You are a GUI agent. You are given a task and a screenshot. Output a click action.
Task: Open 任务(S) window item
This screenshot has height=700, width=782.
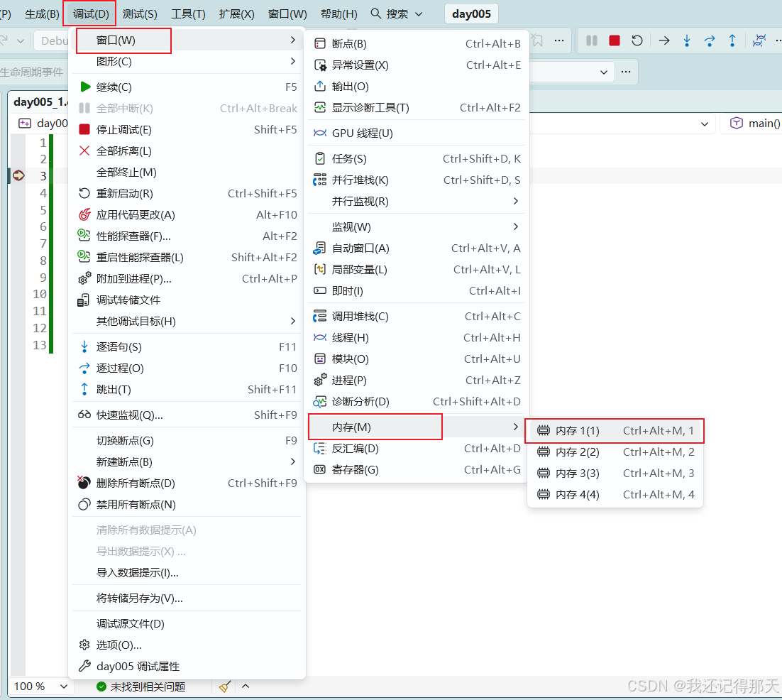coord(417,158)
